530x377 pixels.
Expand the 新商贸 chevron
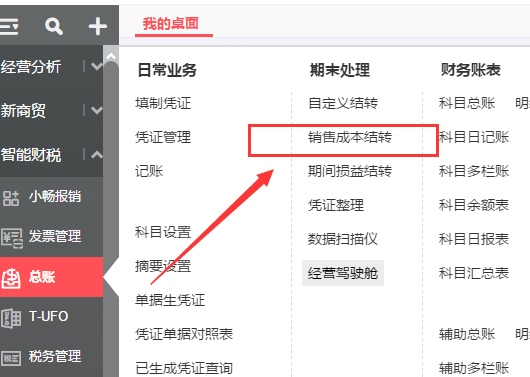click(x=97, y=110)
